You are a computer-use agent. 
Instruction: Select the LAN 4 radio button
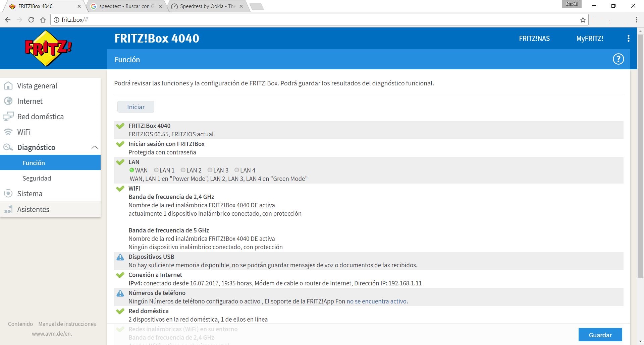[x=237, y=170]
